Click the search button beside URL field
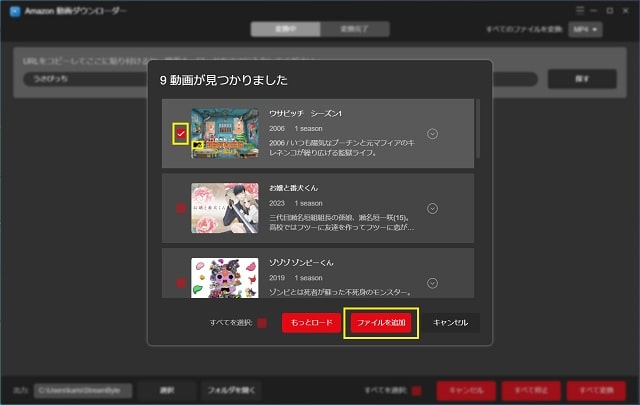640x405 pixels. point(582,79)
